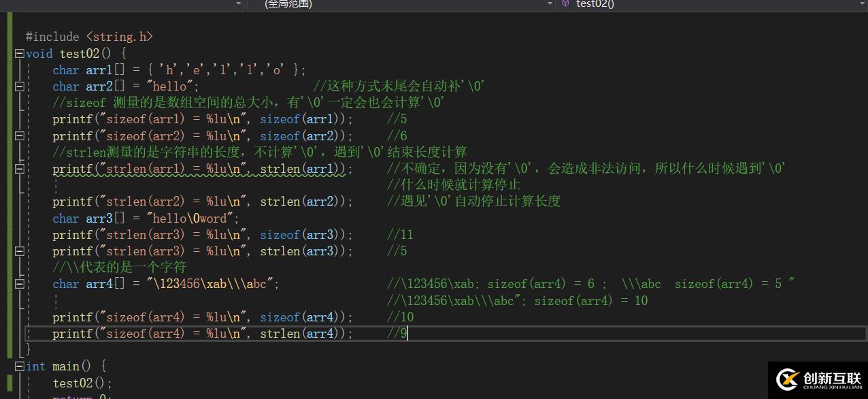Open the test02() member dropdown
The height and width of the screenshot is (399, 868).
coord(713,4)
